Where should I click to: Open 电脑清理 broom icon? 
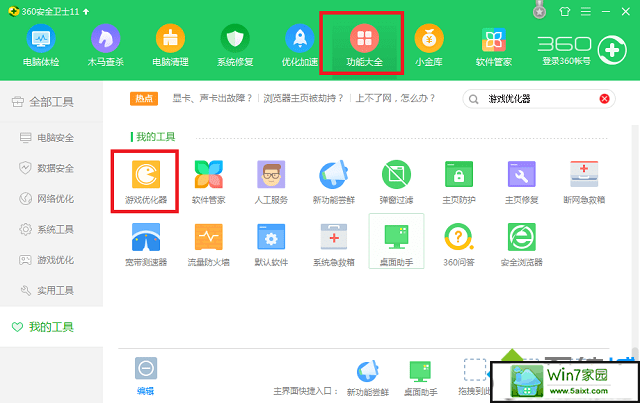[x=170, y=45]
